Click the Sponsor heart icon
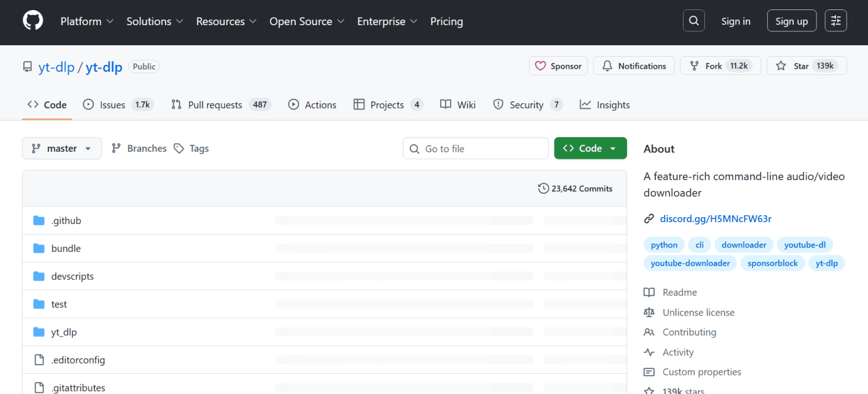Image resolution: width=868 pixels, height=394 pixels. 540,66
